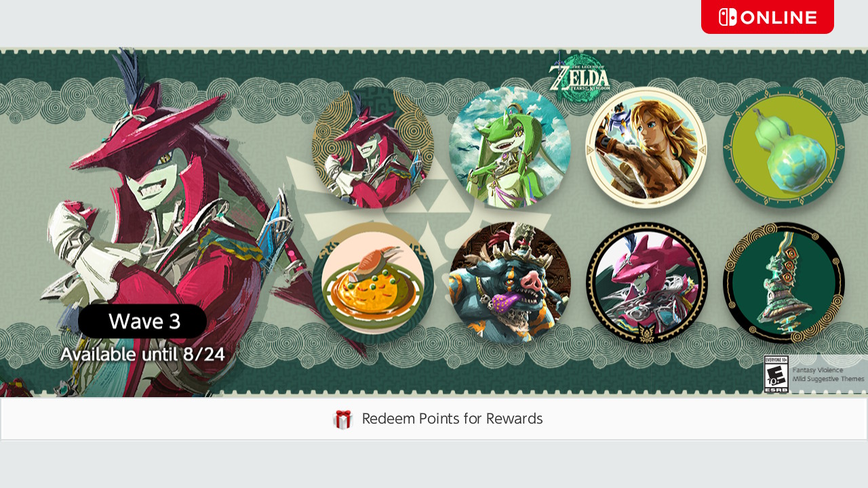Viewport: 868px width, 488px height.
Task: Pick the Zonai relic item icon
Action: 783,283
